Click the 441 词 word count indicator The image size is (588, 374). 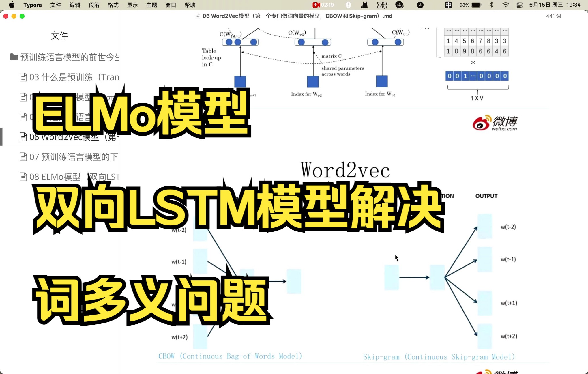coord(554,16)
